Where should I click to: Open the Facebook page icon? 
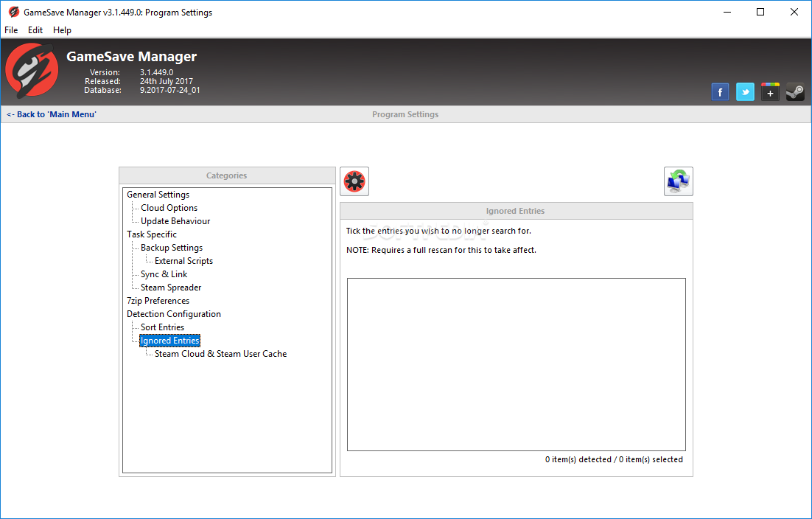point(720,92)
